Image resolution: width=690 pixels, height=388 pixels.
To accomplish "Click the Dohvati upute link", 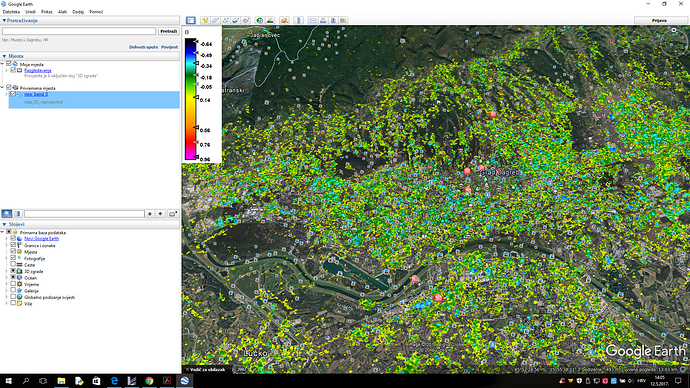I will (x=143, y=47).
